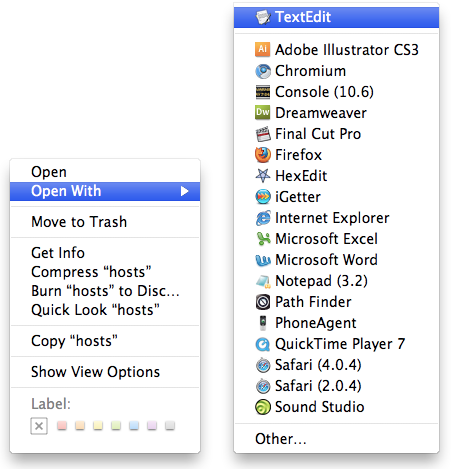The height and width of the screenshot is (469, 451).
Task: Click the Microsoft Word icon
Action: (x=263, y=260)
